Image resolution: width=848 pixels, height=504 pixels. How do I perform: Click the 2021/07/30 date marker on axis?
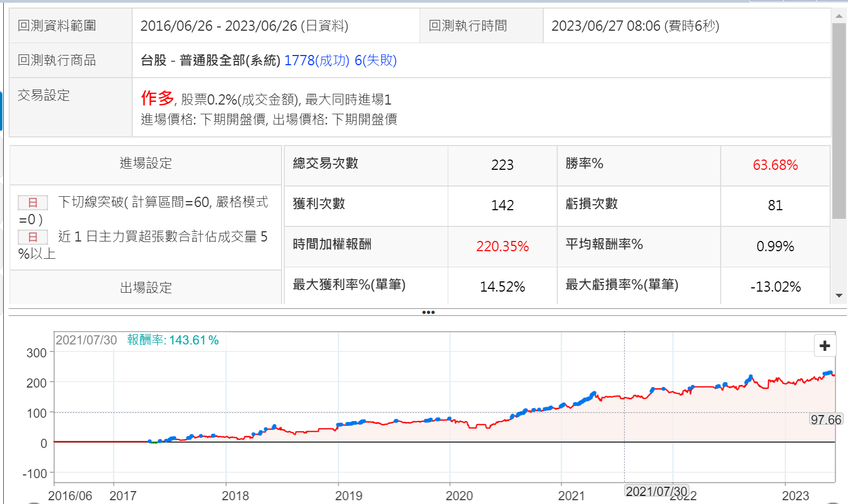(x=656, y=491)
